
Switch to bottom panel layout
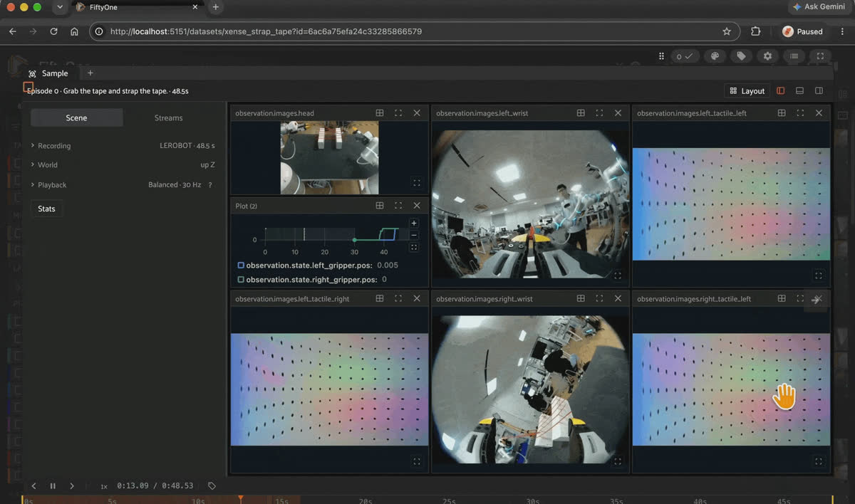799,91
